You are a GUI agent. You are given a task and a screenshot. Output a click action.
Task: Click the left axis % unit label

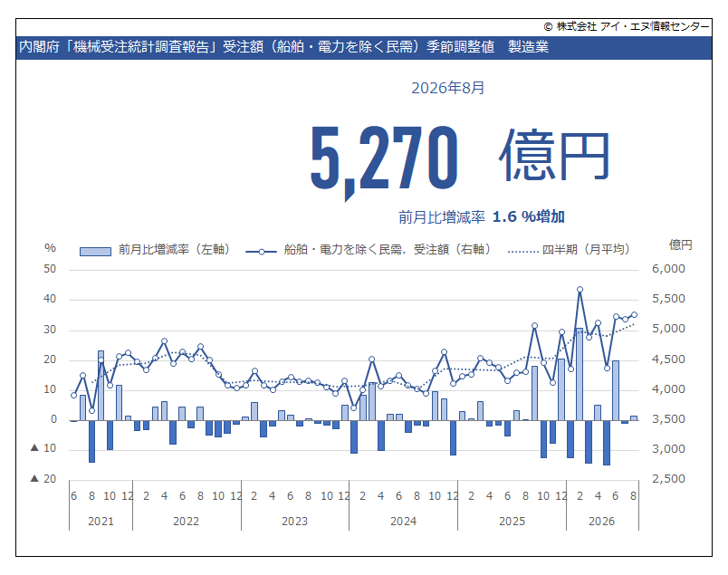pos(50,248)
